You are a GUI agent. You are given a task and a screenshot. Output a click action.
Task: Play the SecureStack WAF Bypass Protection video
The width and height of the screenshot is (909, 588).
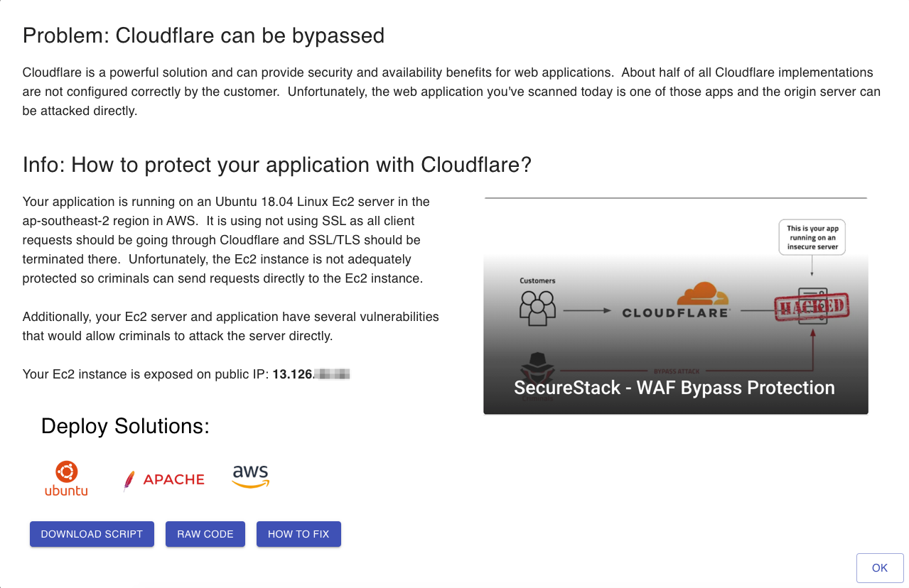pos(676,305)
